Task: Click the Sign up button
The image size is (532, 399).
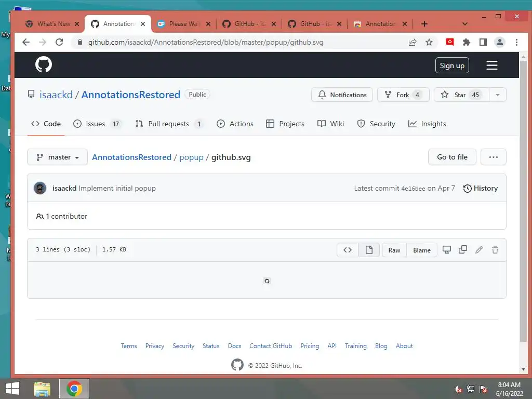Action: (x=452, y=65)
